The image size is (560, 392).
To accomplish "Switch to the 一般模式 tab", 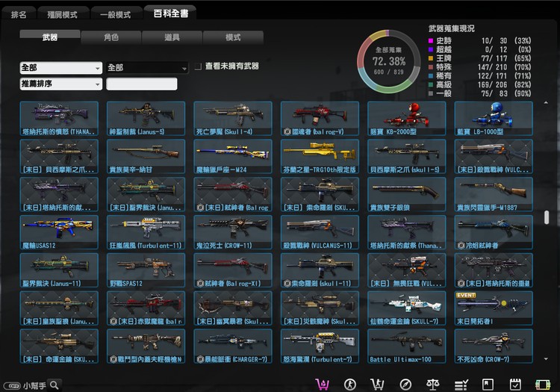I will (115, 15).
